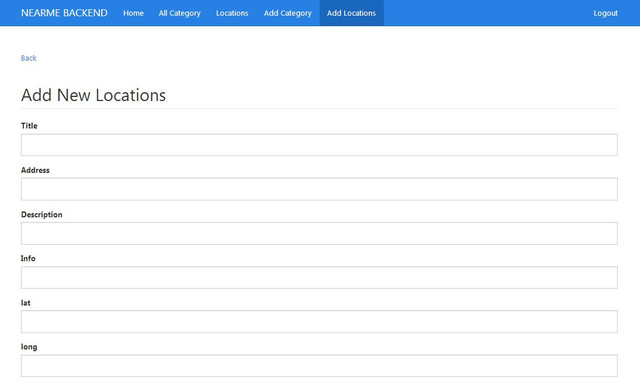Click into the Description field

[319, 233]
